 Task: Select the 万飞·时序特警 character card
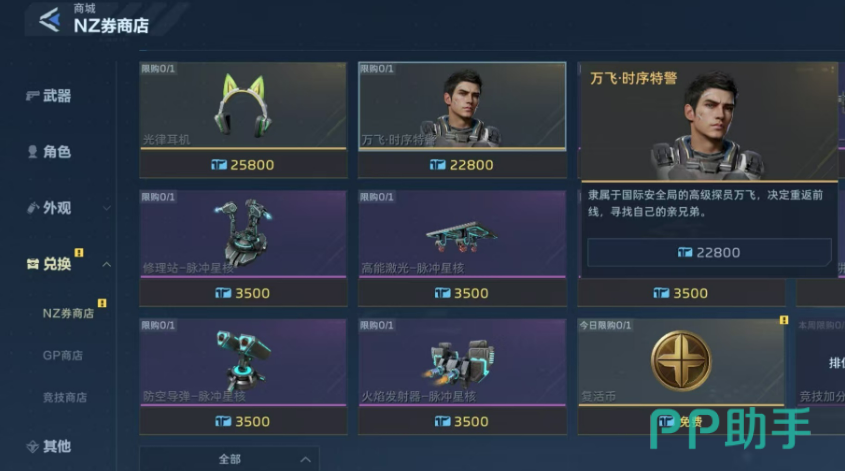pyautogui.click(x=462, y=106)
